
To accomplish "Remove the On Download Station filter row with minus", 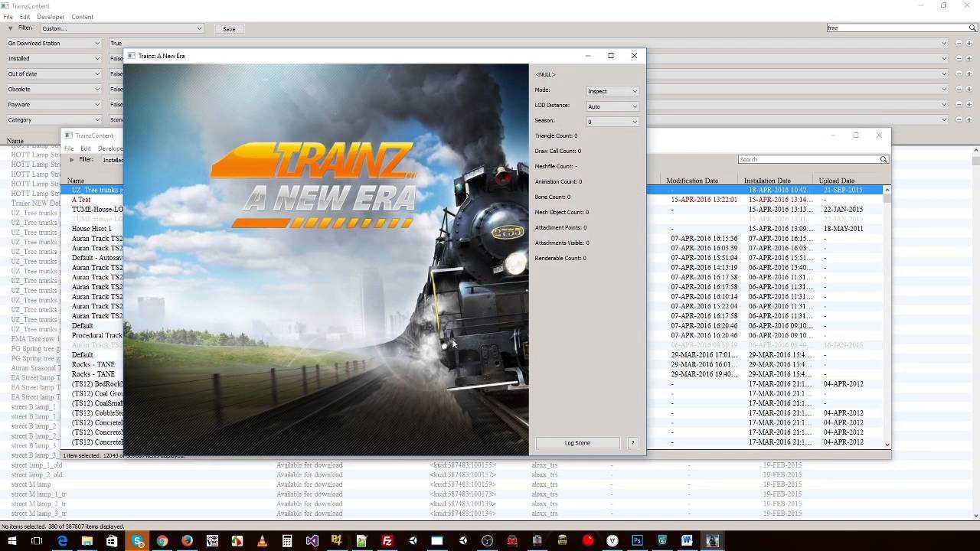I will pyautogui.click(x=959, y=44).
